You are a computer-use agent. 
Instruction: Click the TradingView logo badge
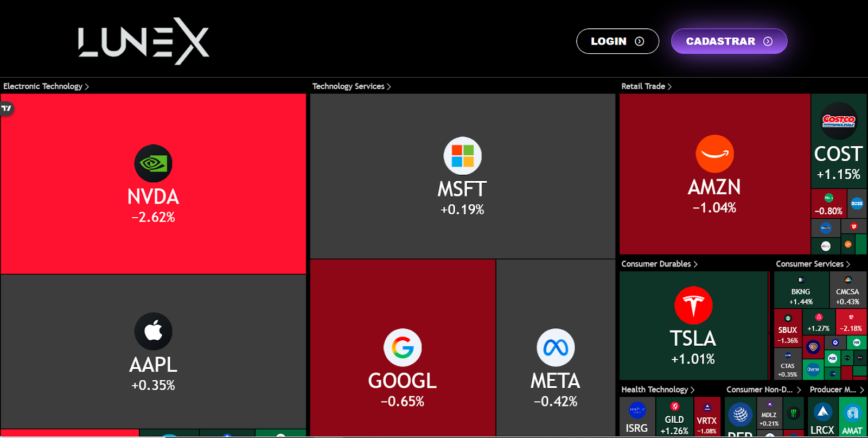click(7, 109)
